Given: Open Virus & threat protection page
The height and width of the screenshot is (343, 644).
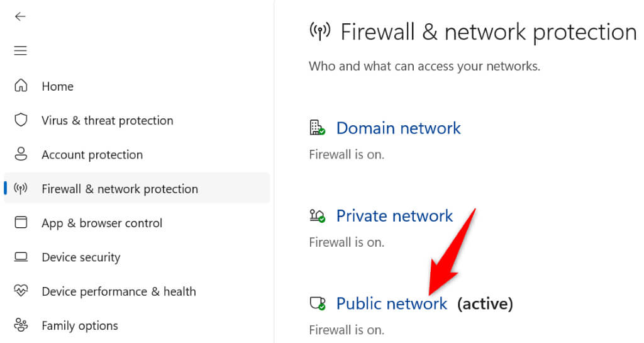Looking at the screenshot, I should [107, 120].
